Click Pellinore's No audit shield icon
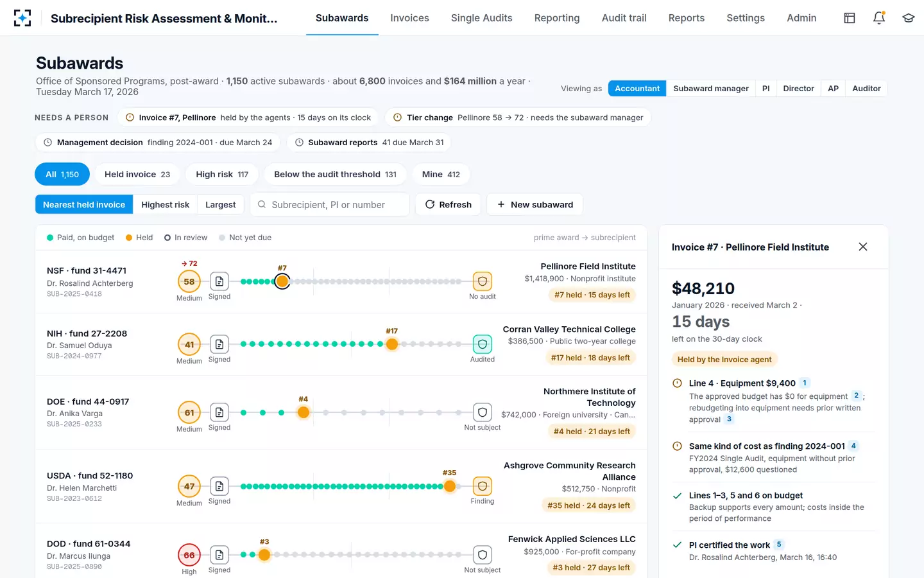Viewport: 924px width, 578px height. pyautogui.click(x=483, y=281)
